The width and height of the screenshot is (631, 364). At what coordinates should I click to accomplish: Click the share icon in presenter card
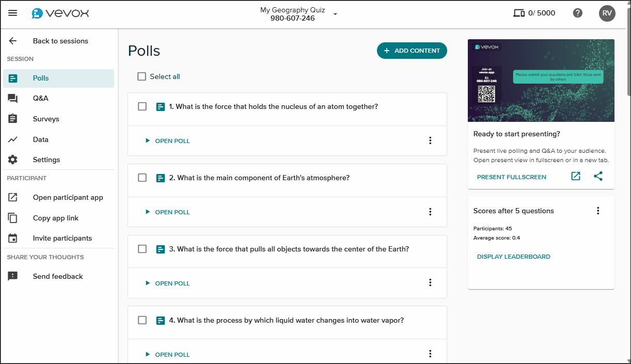coord(598,177)
